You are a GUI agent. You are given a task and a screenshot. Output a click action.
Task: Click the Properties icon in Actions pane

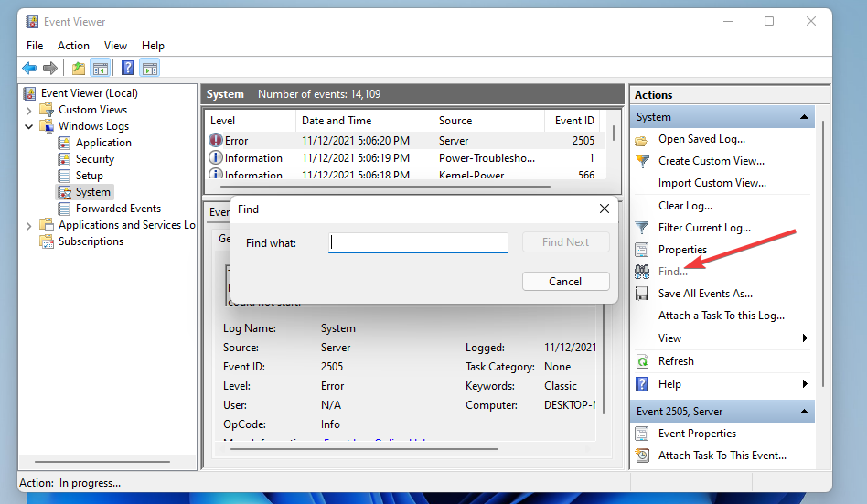tap(641, 250)
